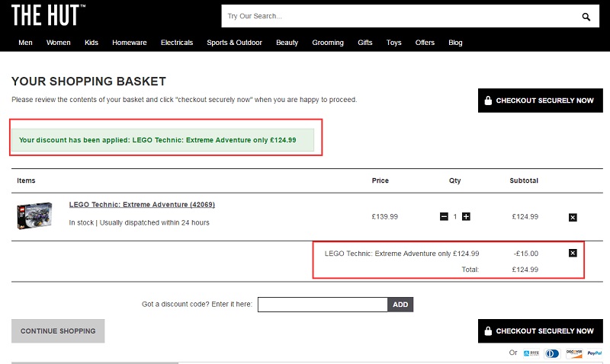Open LEGO Technic: Extreme Adventure (42069) link
610x364 pixels.
pos(142,205)
